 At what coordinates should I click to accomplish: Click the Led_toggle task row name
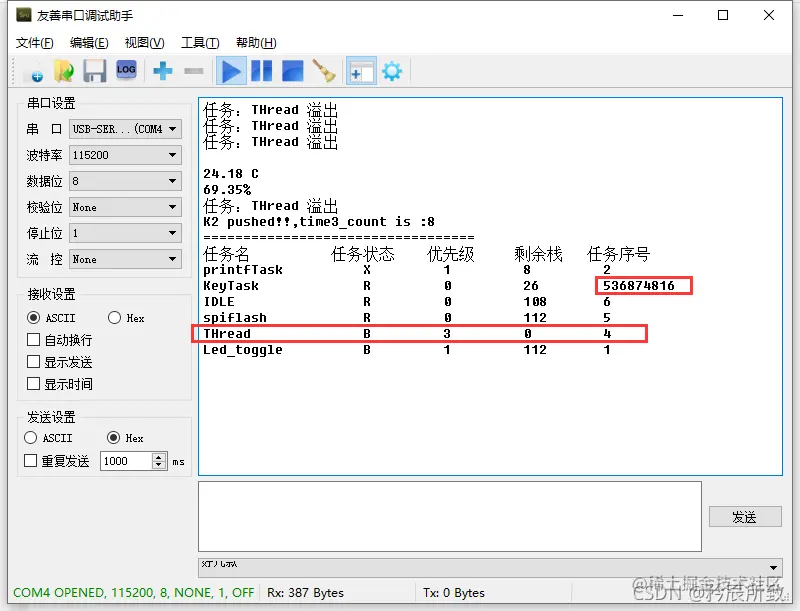243,350
